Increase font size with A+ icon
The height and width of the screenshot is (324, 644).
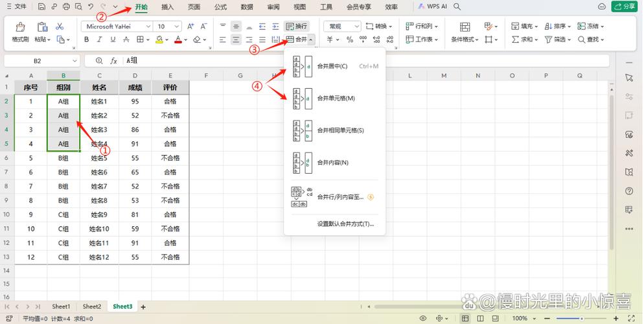click(190, 27)
